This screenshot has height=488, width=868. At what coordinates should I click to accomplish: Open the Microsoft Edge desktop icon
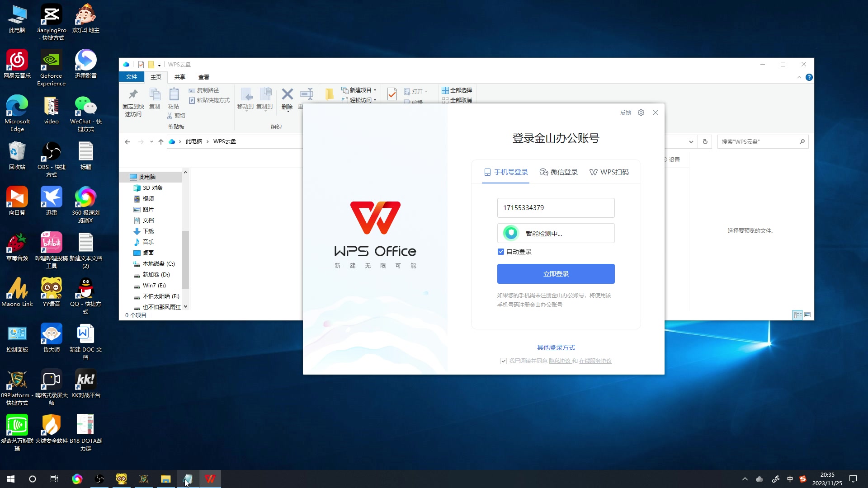point(17,113)
